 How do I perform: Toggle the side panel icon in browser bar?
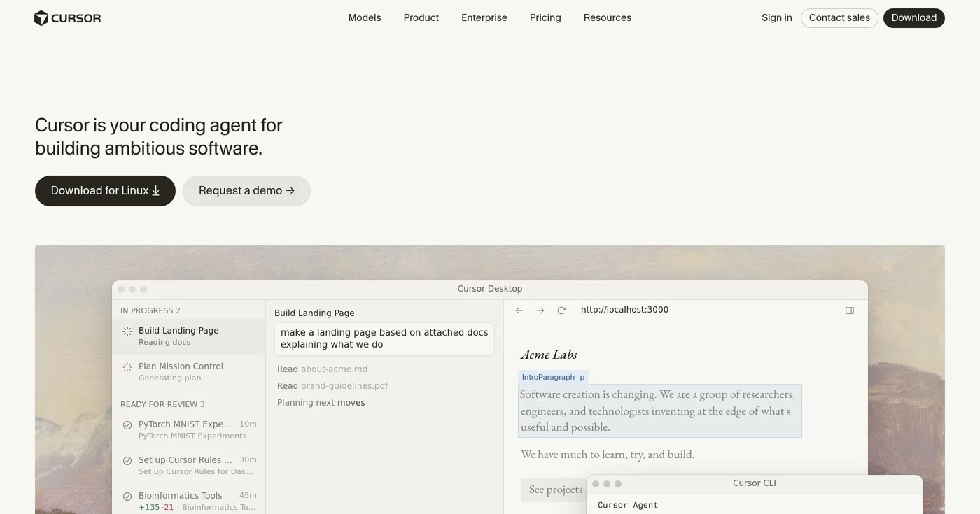tap(850, 310)
